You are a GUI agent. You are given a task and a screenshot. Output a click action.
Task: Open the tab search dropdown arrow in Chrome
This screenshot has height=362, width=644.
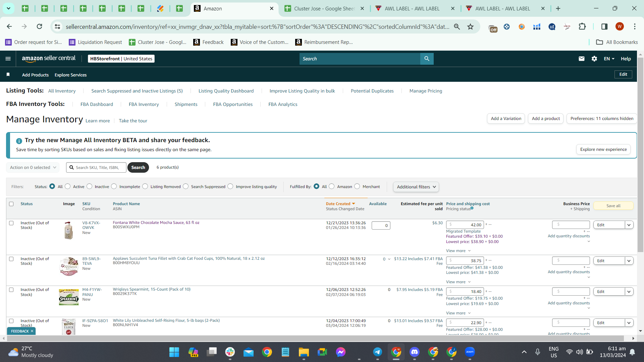click(x=8, y=8)
